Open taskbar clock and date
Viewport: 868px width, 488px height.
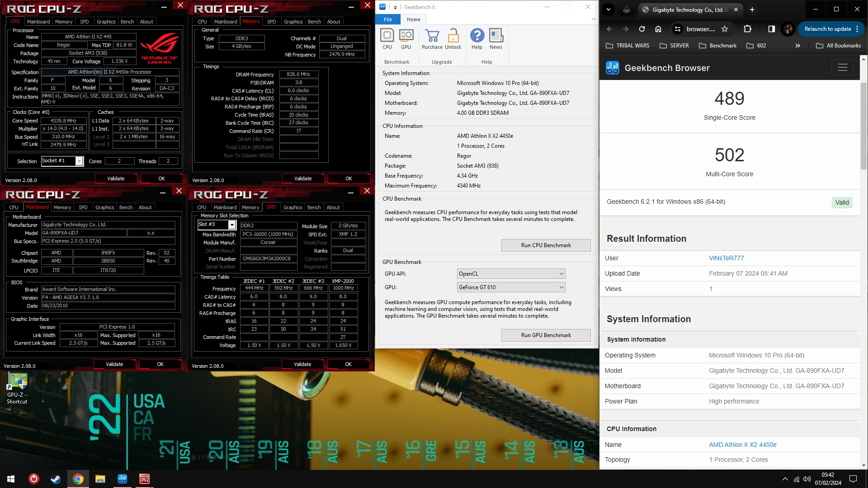tap(828, 479)
